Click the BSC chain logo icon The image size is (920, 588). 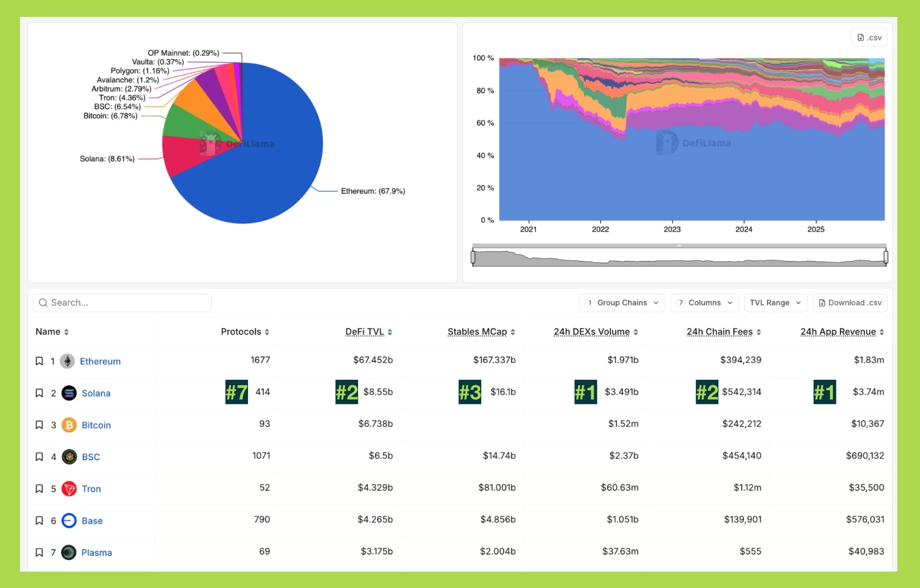[x=69, y=457]
